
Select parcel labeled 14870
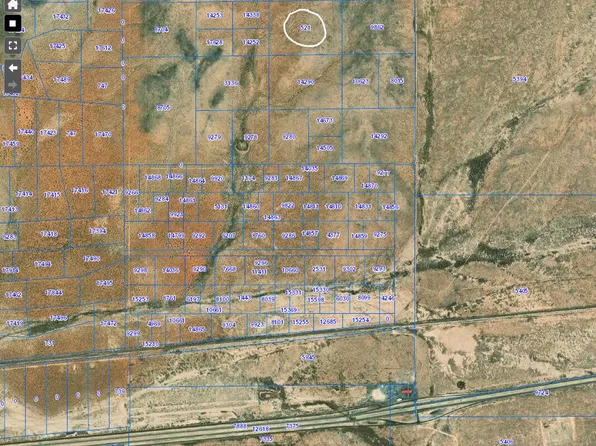(369, 186)
